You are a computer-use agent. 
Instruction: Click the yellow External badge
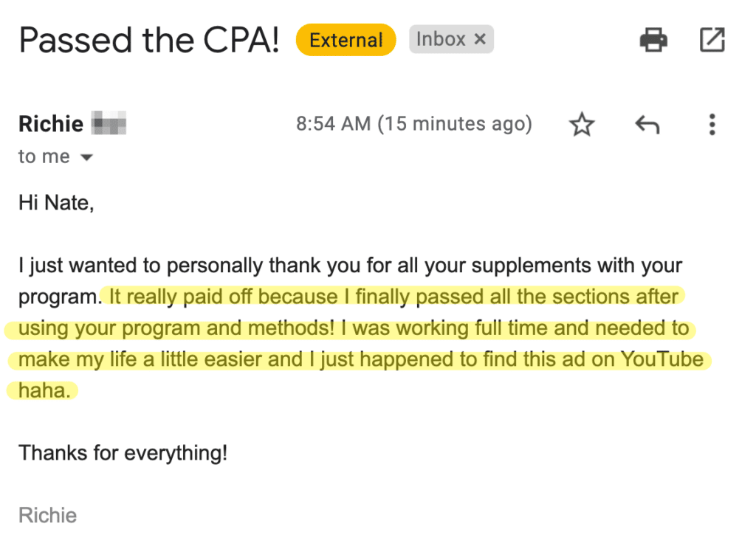(346, 40)
